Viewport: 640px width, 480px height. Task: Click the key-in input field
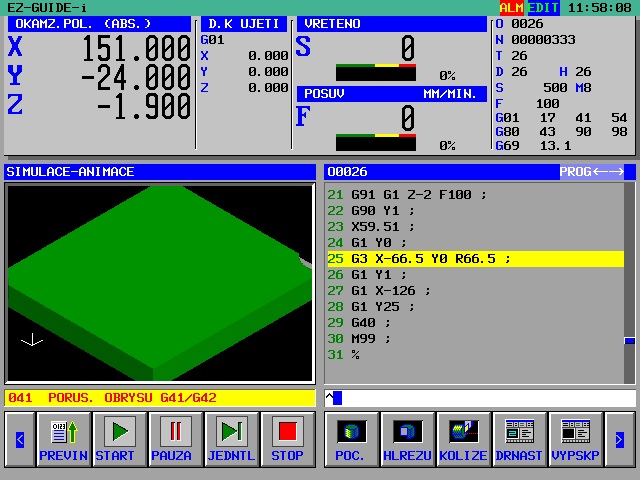[480, 398]
